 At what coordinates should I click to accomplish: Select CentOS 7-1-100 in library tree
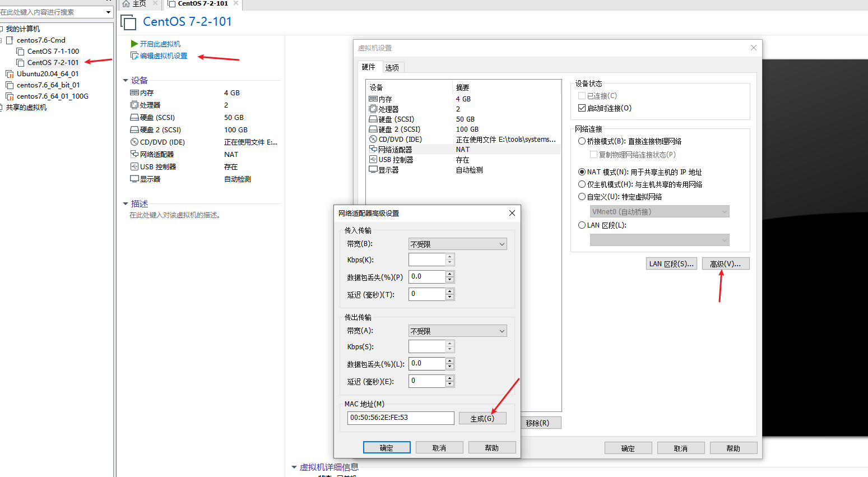[53, 51]
